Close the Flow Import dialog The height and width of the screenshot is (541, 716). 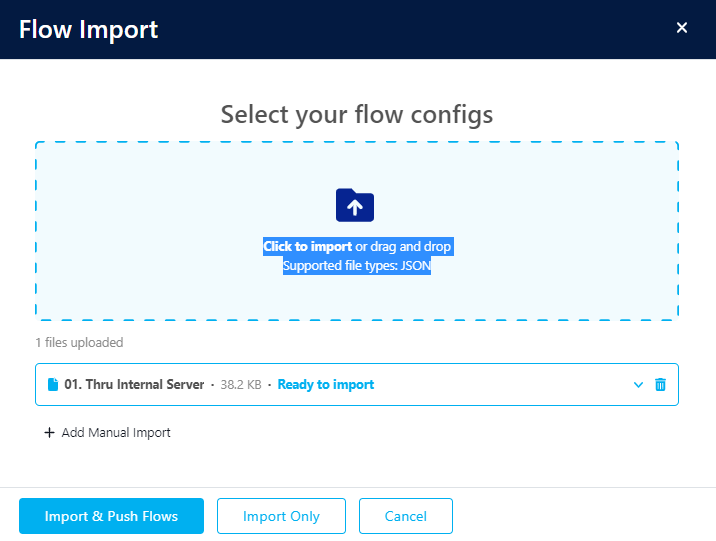682,28
